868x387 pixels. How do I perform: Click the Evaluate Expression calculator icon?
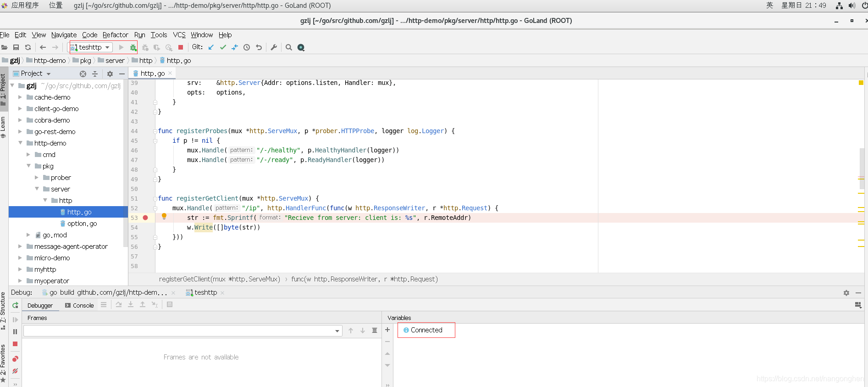click(x=170, y=304)
